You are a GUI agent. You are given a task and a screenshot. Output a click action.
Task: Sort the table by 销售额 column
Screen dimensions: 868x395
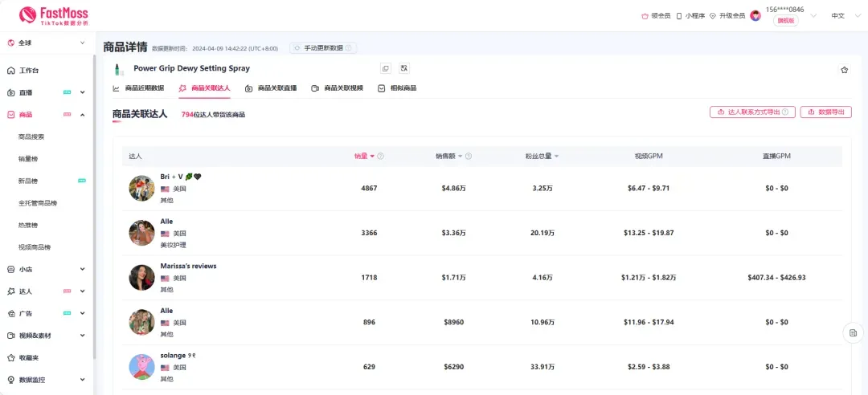coord(448,157)
